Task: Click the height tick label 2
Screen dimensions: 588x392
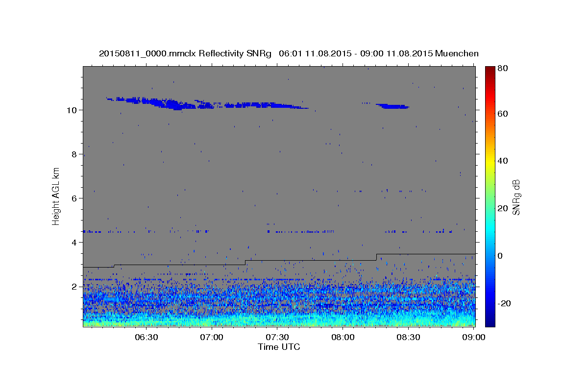Action: (x=73, y=286)
